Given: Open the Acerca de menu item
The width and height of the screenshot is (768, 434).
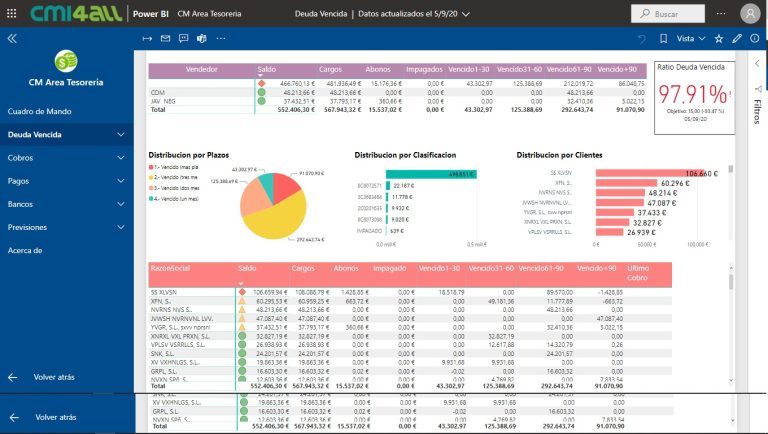Looking at the screenshot, I should tap(24, 250).
